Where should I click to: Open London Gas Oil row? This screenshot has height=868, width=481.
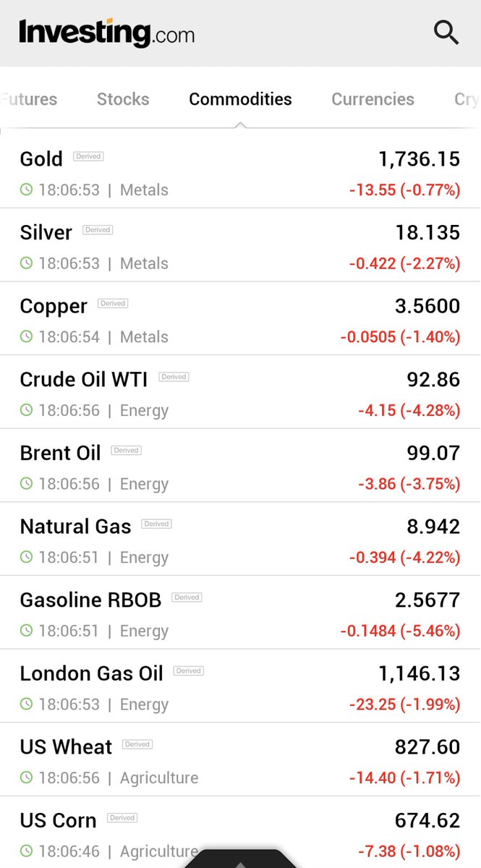[240, 686]
